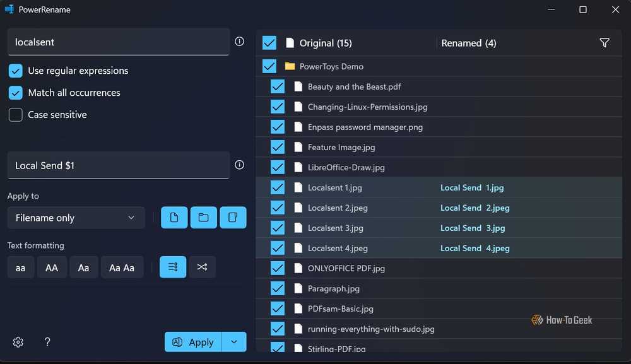The height and width of the screenshot is (364, 631).
Task: Uncheck the Localsent 1.jpg checkbox
Action: pos(278,187)
